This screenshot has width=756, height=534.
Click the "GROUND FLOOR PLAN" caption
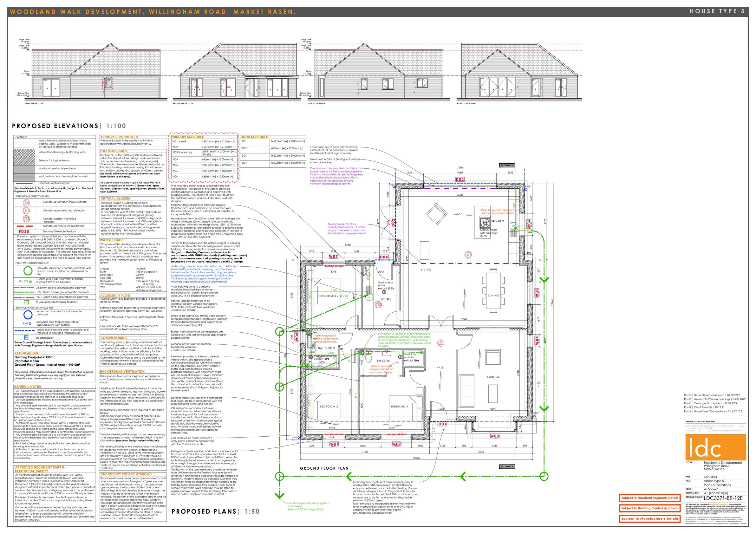tap(324, 468)
